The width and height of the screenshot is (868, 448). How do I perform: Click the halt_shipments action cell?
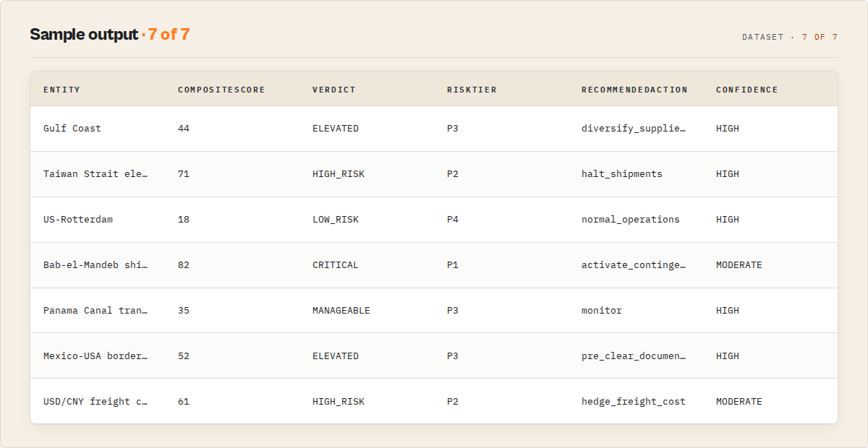pyautogui.click(x=622, y=174)
